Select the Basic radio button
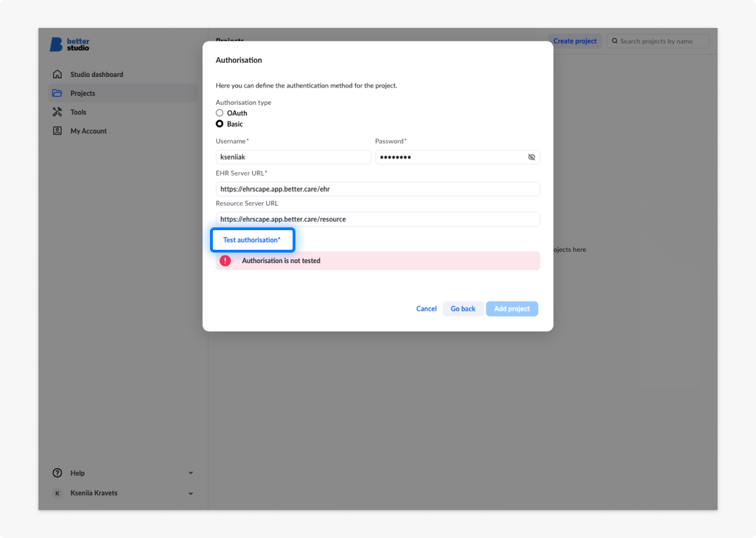The height and width of the screenshot is (538, 756). tap(219, 124)
